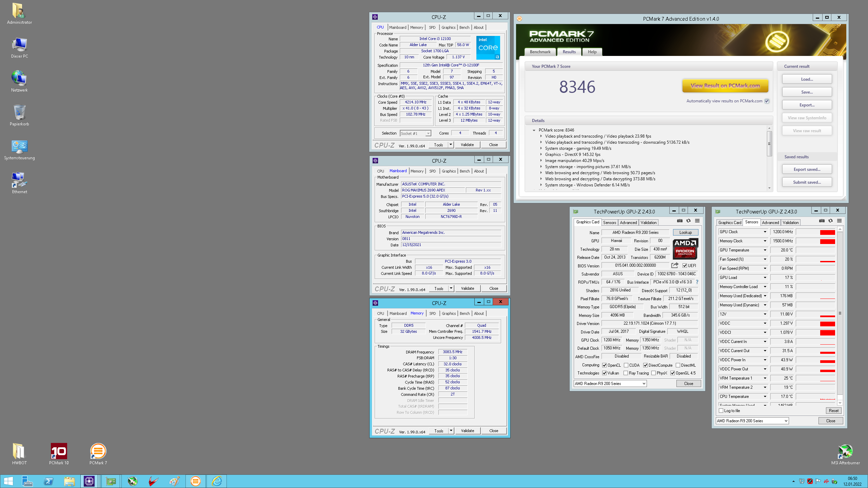Click the PCMark 7 orange icon in the taskbar
Image resolution: width=868 pixels, height=488 pixels.
195,481
